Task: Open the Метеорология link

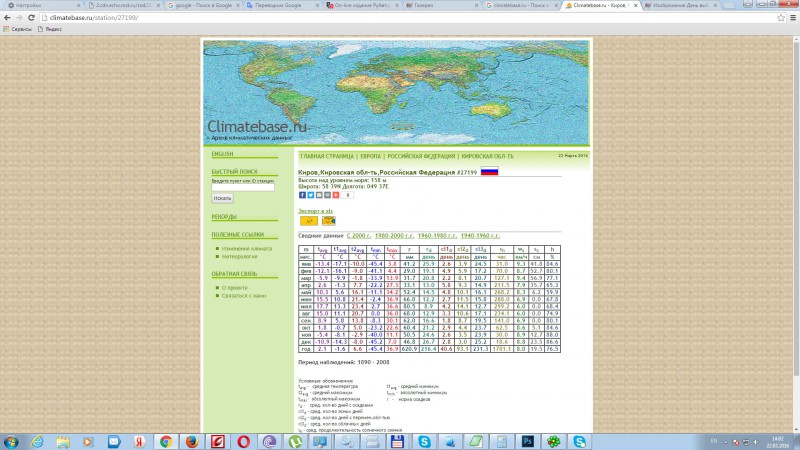Action: (x=239, y=256)
